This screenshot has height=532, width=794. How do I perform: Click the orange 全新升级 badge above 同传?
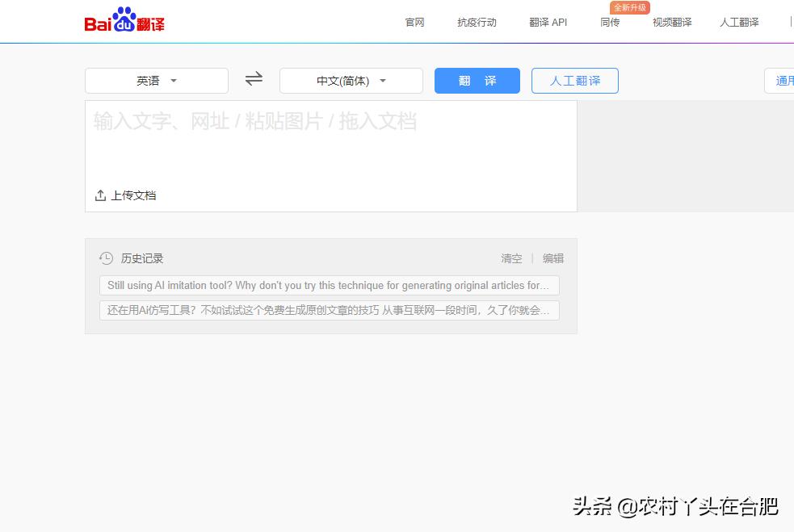(629, 7)
